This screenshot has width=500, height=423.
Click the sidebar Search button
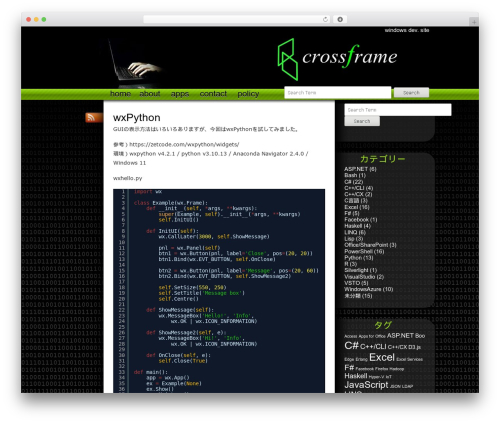coord(362,121)
